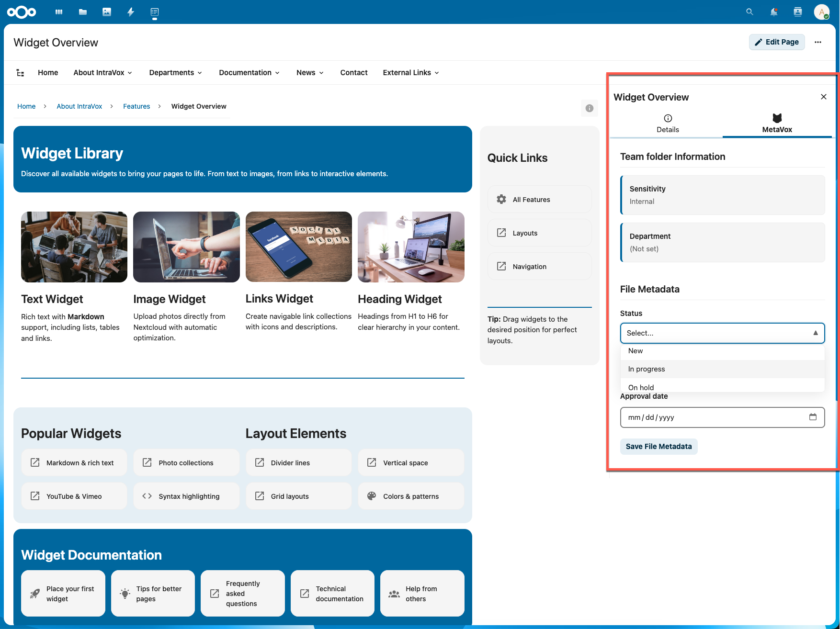
Task: Click Save File Metadata button
Action: point(658,447)
